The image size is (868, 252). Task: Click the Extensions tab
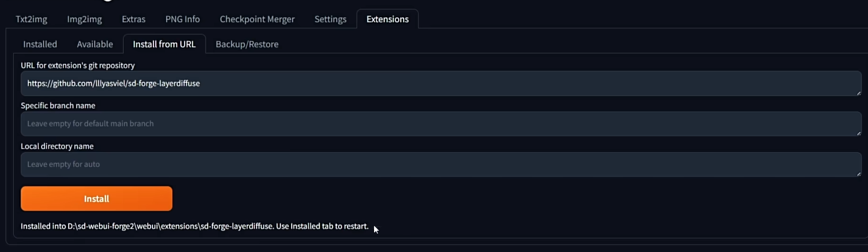point(387,19)
